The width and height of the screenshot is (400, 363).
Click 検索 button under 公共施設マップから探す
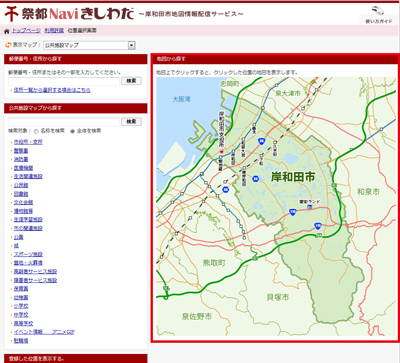[131, 122]
